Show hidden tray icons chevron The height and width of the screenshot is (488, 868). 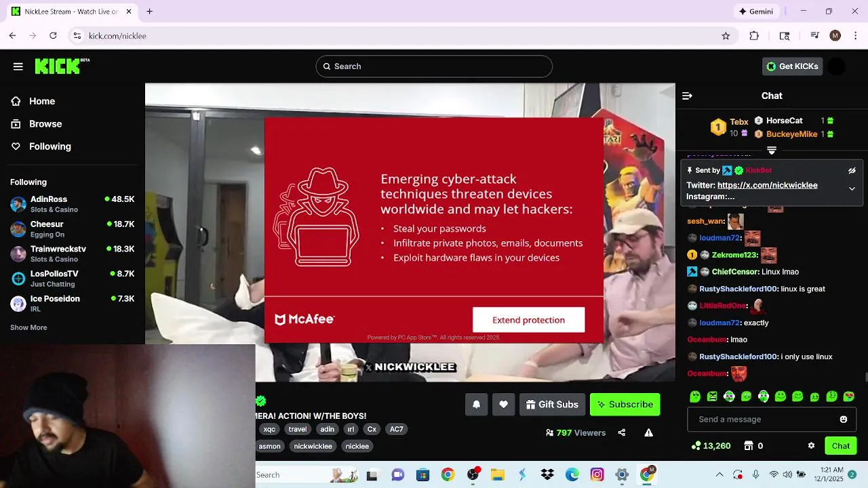719,475
